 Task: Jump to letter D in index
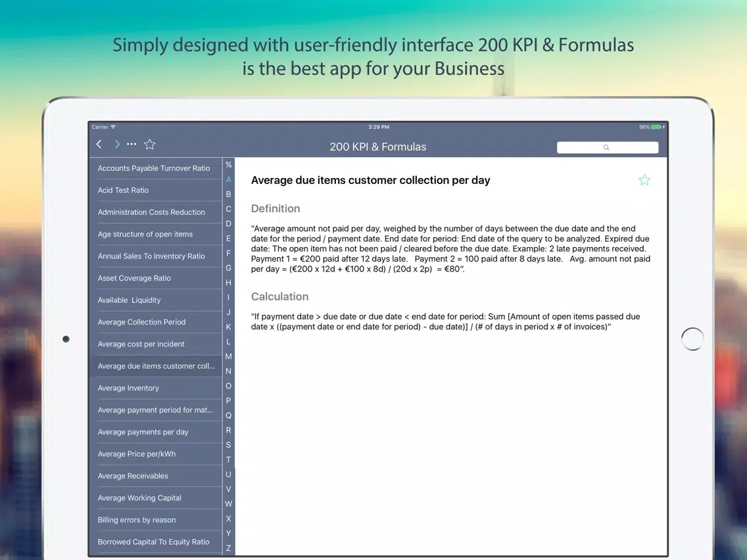click(x=229, y=224)
